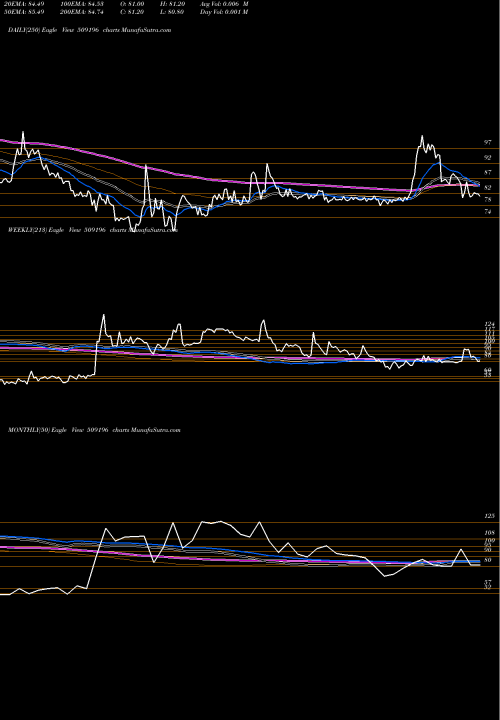This screenshot has height=720, width=500.
Task: Click the 78 price label on daily chart
Action: coord(488,200)
